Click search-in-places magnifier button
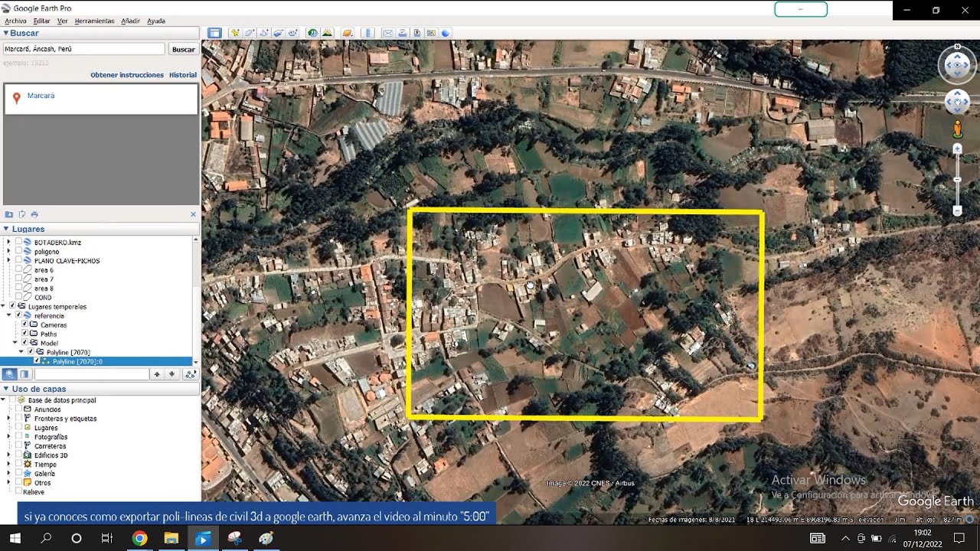Image resolution: width=980 pixels, height=551 pixels. click(x=10, y=374)
